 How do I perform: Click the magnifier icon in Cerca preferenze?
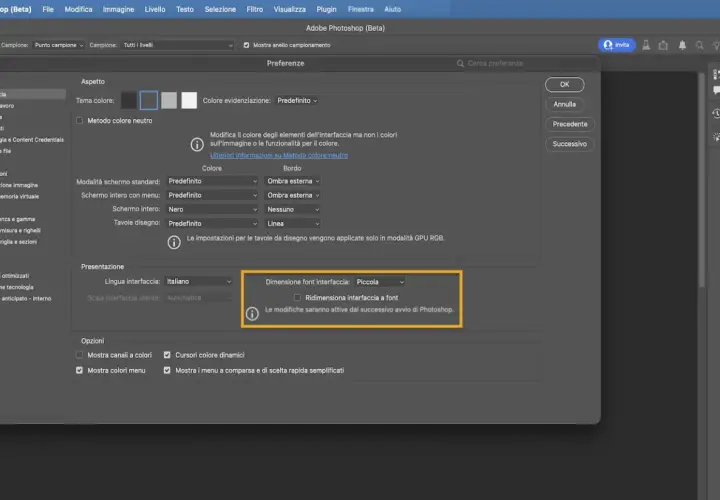(x=460, y=63)
